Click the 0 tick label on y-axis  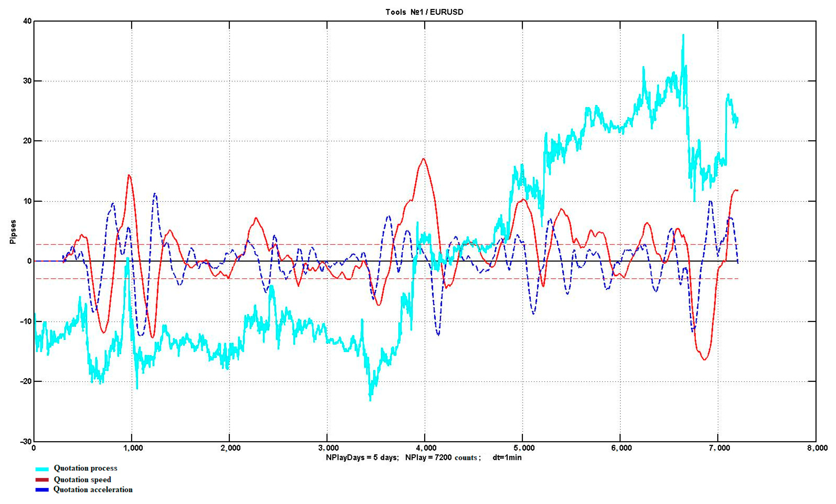point(29,261)
